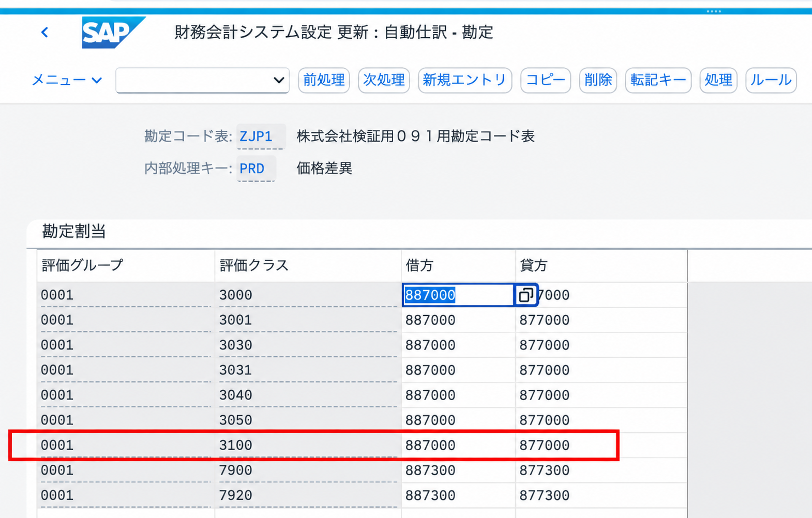The height and width of the screenshot is (518, 812).
Task: Select the 評価クラス column header
Action: click(x=308, y=266)
